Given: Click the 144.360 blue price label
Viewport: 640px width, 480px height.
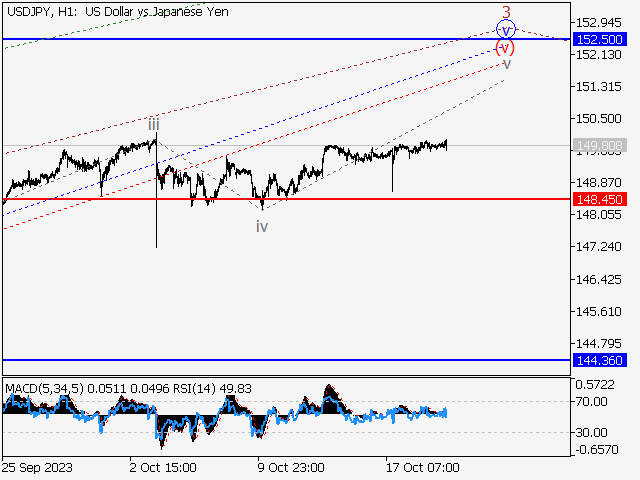Looking at the screenshot, I should coord(599,360).
